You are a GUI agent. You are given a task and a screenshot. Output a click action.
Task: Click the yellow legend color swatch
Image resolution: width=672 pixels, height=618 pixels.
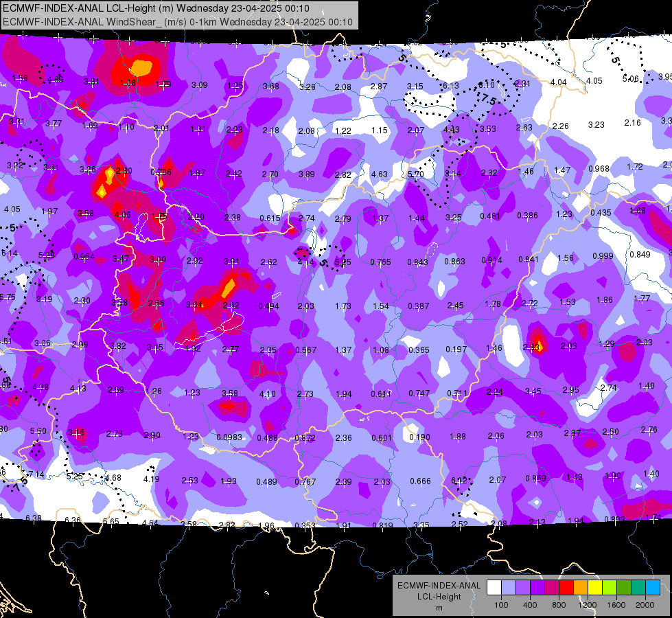pyautogui.click(x=595, y=587)
